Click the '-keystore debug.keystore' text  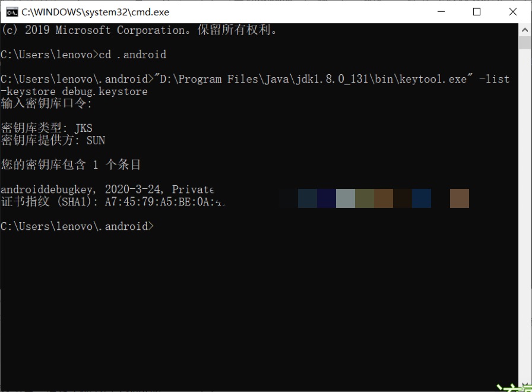74,91
